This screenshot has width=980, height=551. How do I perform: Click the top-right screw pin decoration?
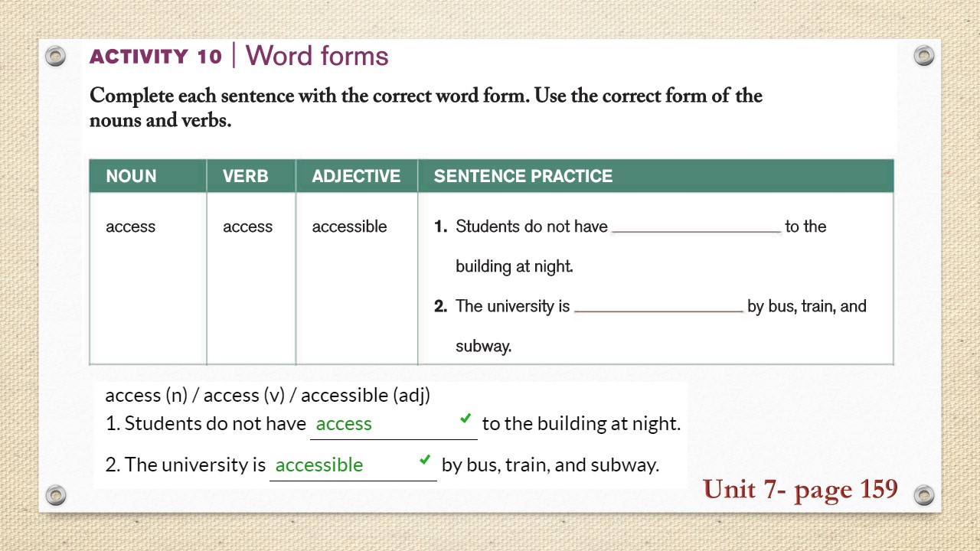click(x=924, y=55)
